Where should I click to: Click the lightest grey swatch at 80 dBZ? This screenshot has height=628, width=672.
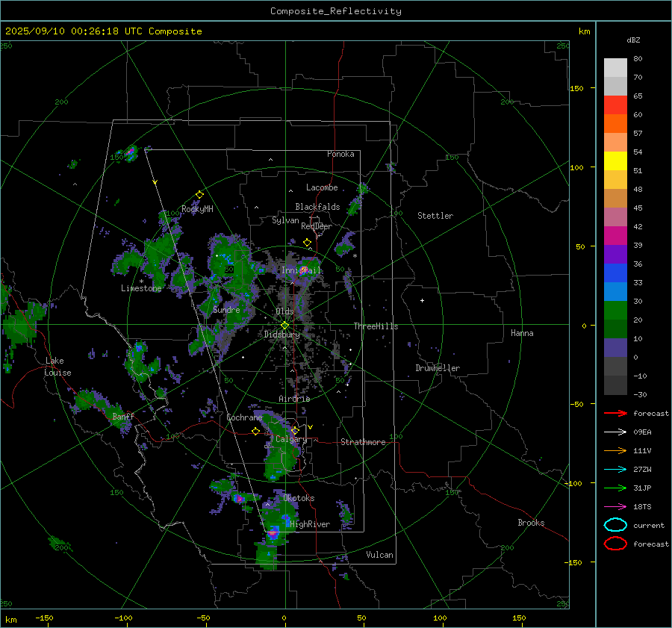(615, 68)
